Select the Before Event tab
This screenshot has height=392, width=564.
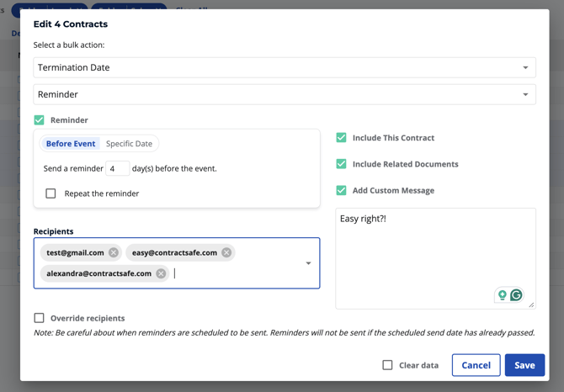(x=71, y=144)
